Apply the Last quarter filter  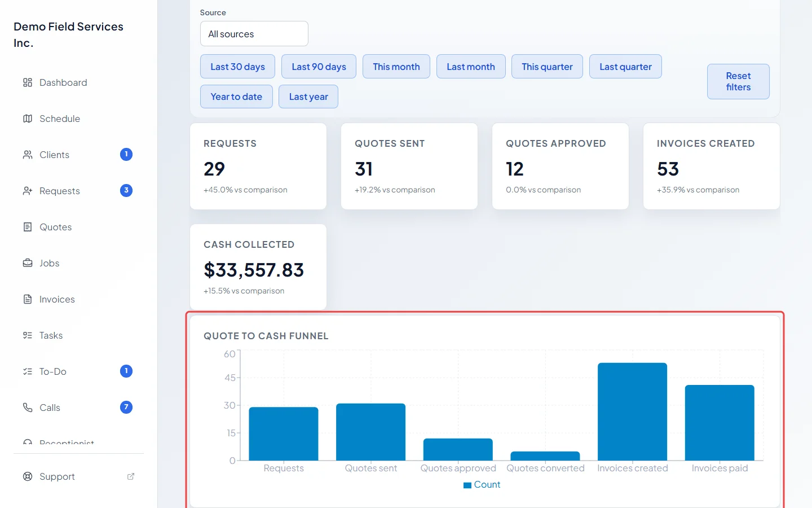click(625, 67)
